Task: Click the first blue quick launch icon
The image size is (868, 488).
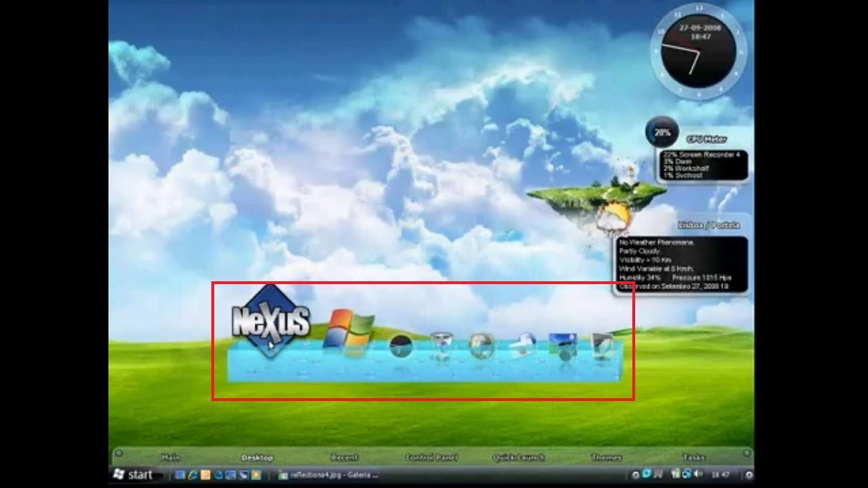Action: coord(180,475)
